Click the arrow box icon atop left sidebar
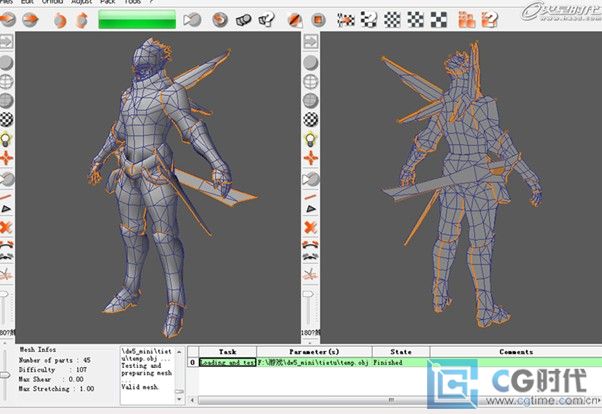 click(x=7, y=41)
